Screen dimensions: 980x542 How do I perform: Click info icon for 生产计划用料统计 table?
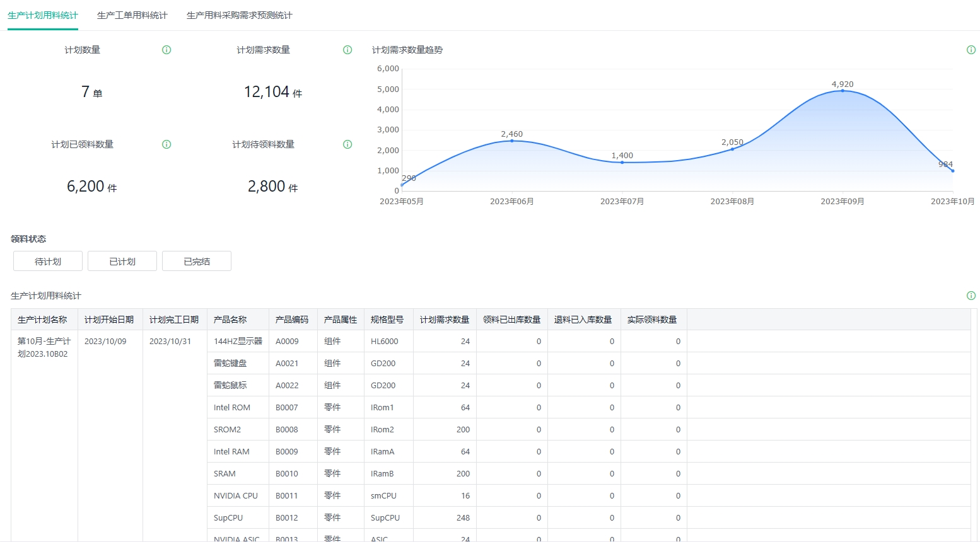pyautogui.click(x=971, y=296)
